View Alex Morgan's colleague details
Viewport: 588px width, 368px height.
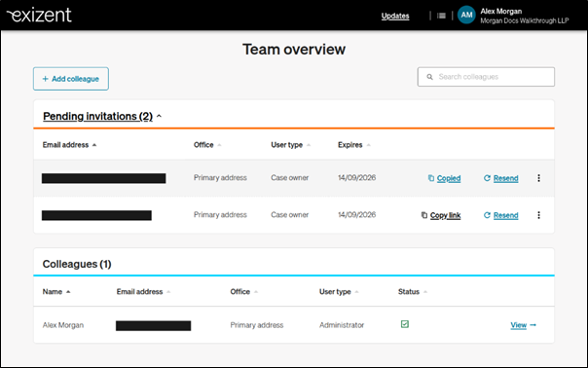519,325
